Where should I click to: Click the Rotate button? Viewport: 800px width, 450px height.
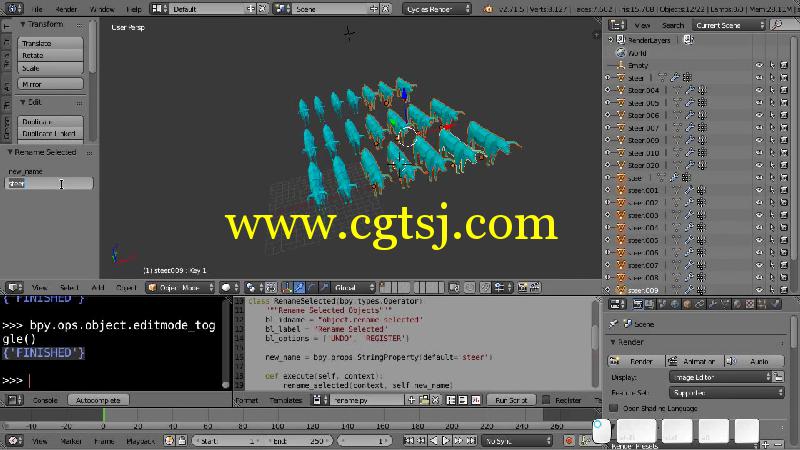click(51, 56)
